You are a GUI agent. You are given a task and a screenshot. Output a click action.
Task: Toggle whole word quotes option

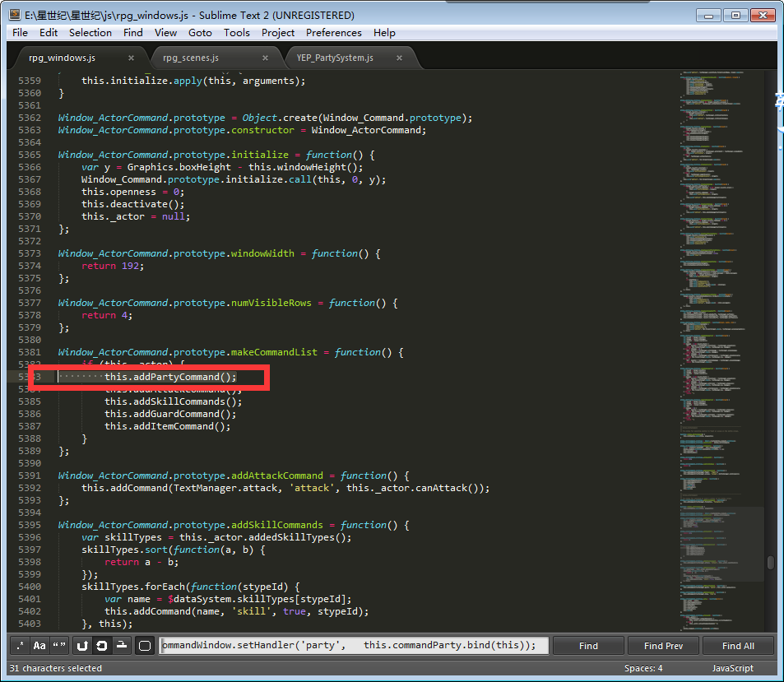pos(59,646)
